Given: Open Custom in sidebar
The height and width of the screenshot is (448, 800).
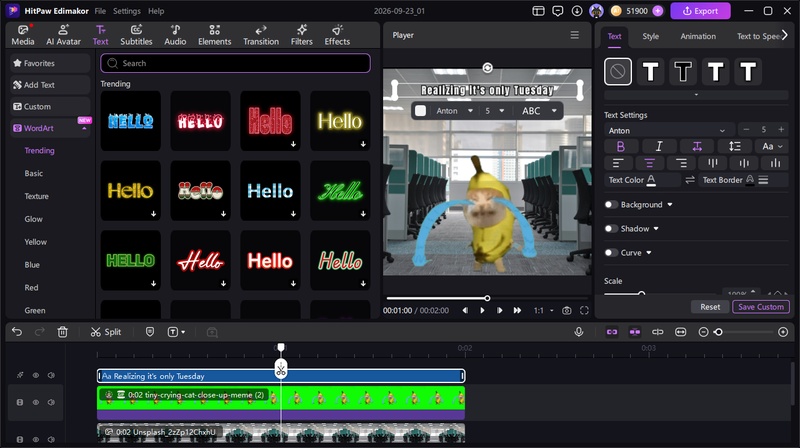Looking at the screenshot, I should 50,107.
